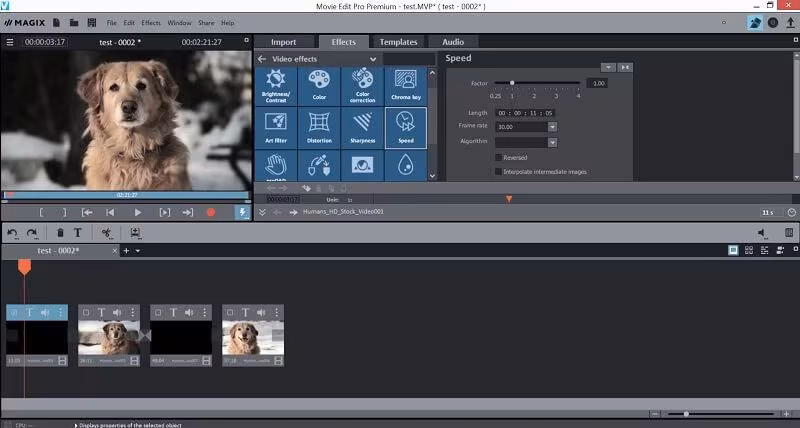
Task: Choose the Distortion effect tile
Action: [x=319, y=128]
